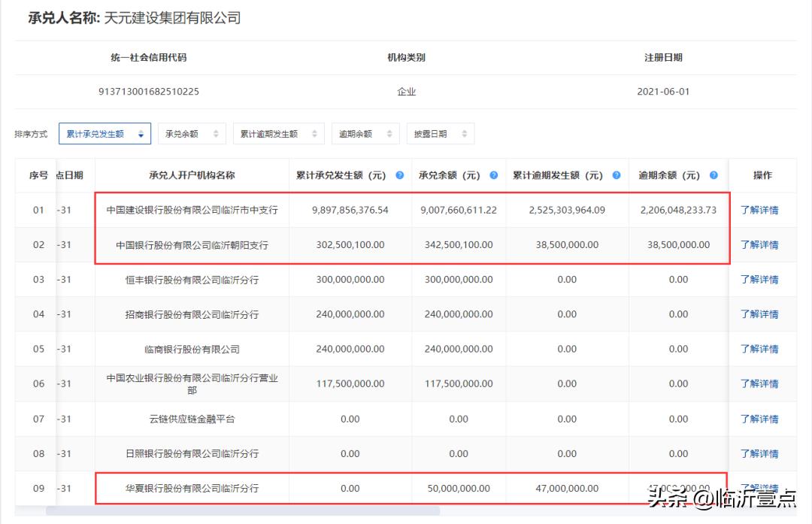812x524 pixels.
Task: Click 注册日期 label
Action: click(663, 57)
